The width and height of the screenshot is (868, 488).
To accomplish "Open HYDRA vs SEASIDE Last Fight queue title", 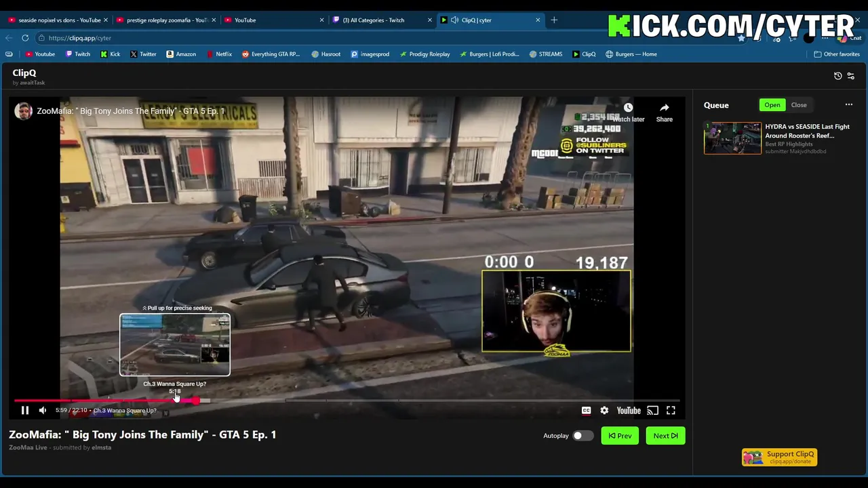I will pyautogui.click(x=807, y=131).
